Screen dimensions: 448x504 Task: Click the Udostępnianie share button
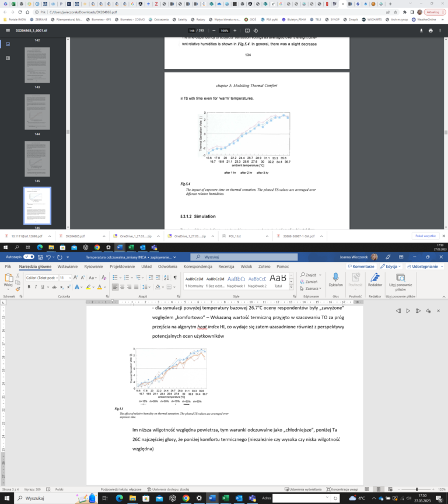(x=425, y=267)
